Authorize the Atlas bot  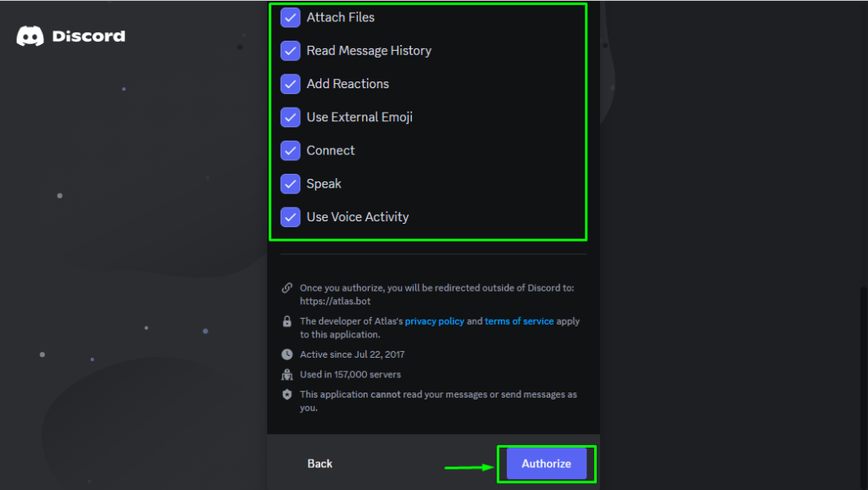tap(547, 464)
